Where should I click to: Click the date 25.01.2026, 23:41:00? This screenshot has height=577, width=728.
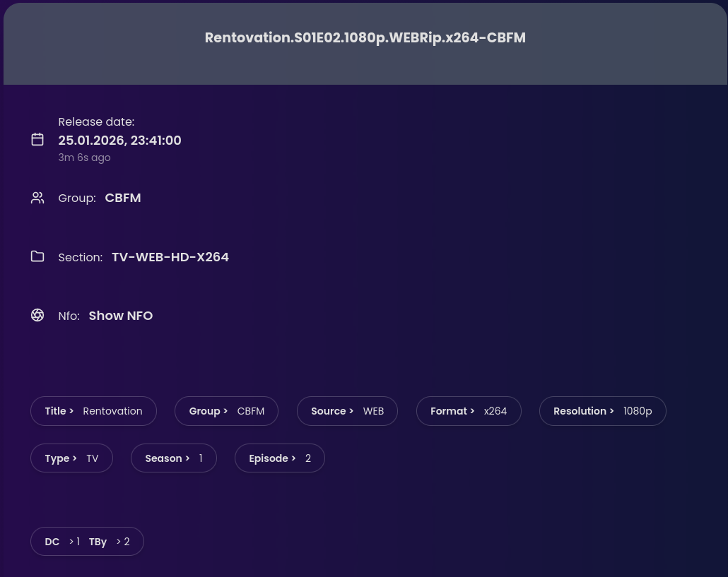point(119,140)
